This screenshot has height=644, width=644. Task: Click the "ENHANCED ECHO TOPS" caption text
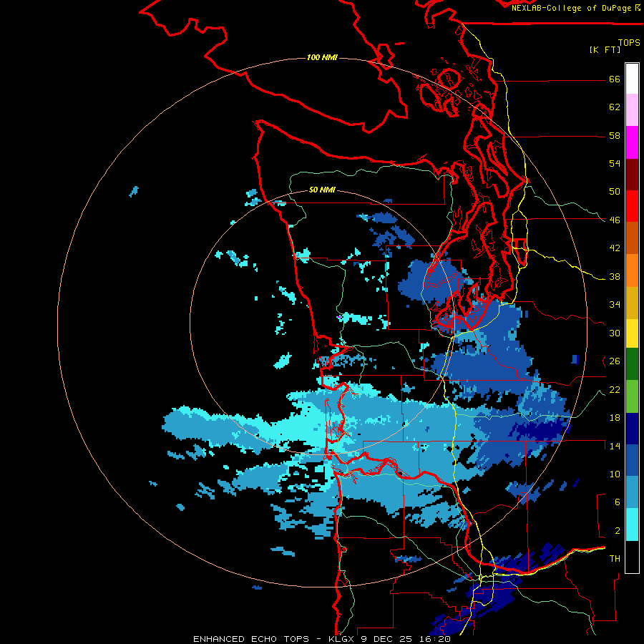tap(251, 639)
